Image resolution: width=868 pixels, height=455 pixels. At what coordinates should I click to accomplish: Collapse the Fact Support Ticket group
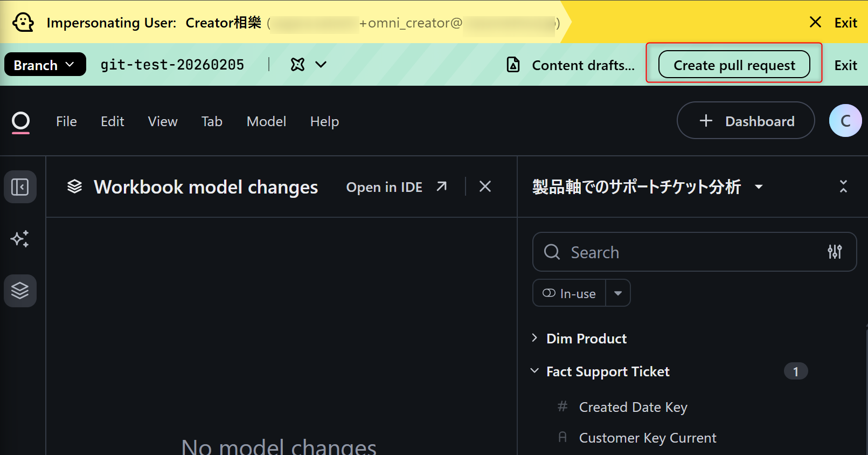coord(534,371)
